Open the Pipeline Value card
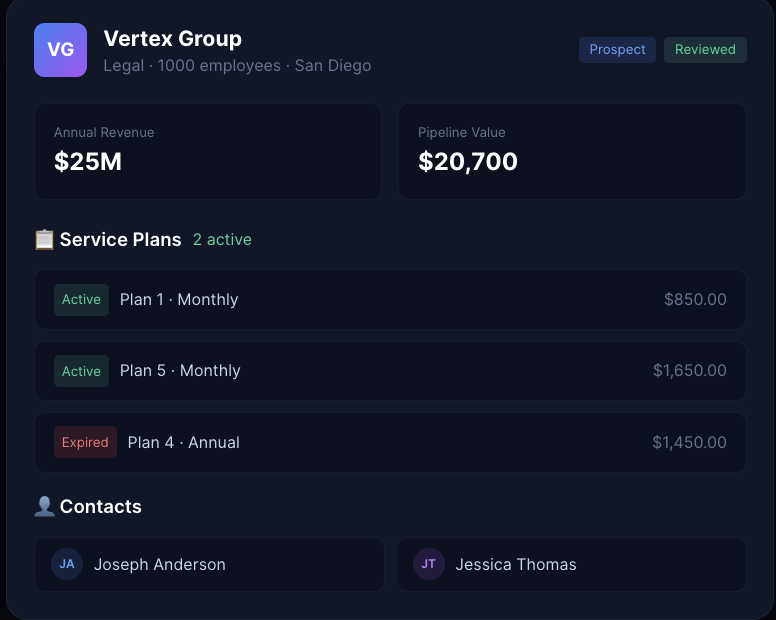 point(572,151)
